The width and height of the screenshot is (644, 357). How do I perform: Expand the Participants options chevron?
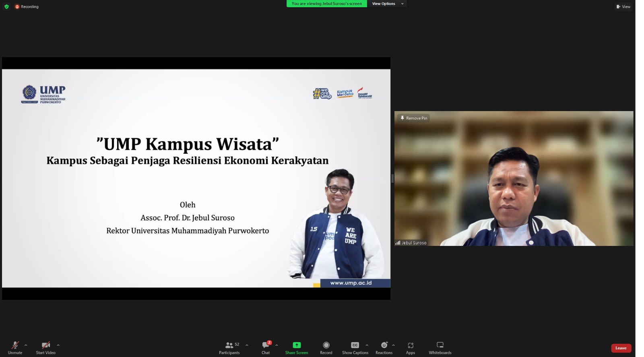[x=247, y=345]
